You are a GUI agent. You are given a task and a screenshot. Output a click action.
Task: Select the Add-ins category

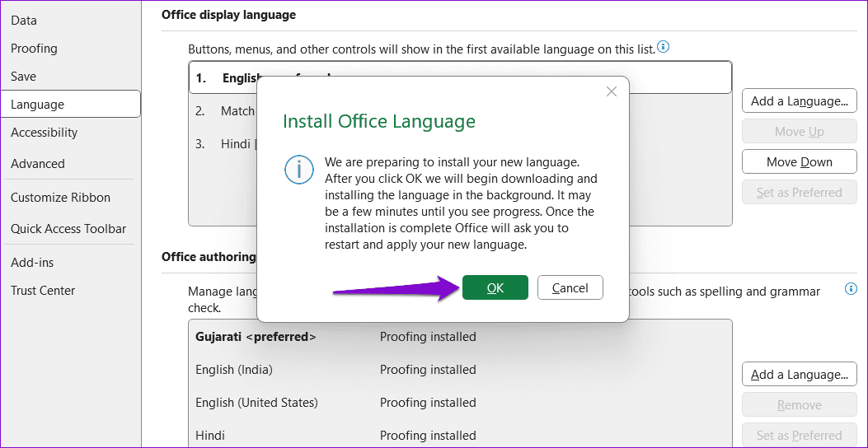pyautogui.click(x=32, y=263)
